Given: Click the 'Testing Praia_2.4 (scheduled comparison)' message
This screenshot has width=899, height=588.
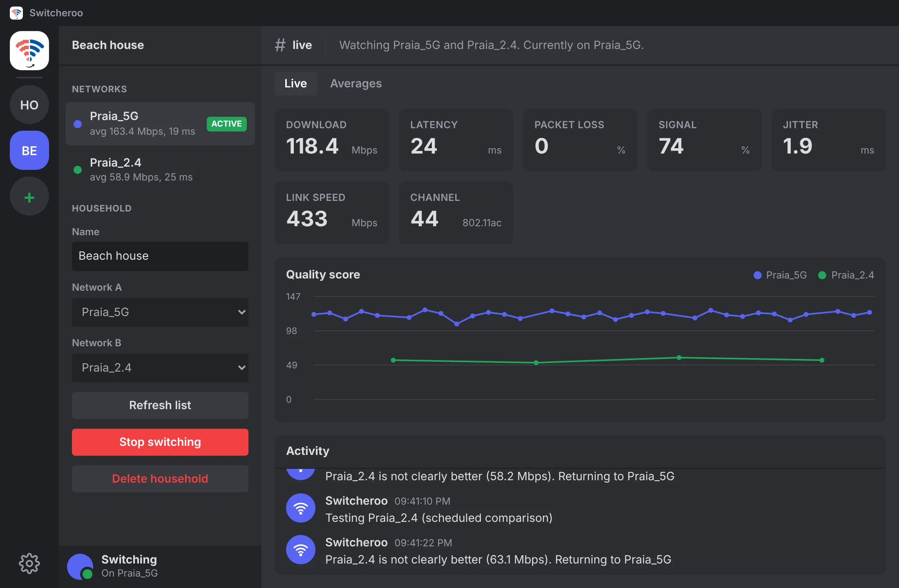Looking at the screenshot, I should [x=439, y=518].
